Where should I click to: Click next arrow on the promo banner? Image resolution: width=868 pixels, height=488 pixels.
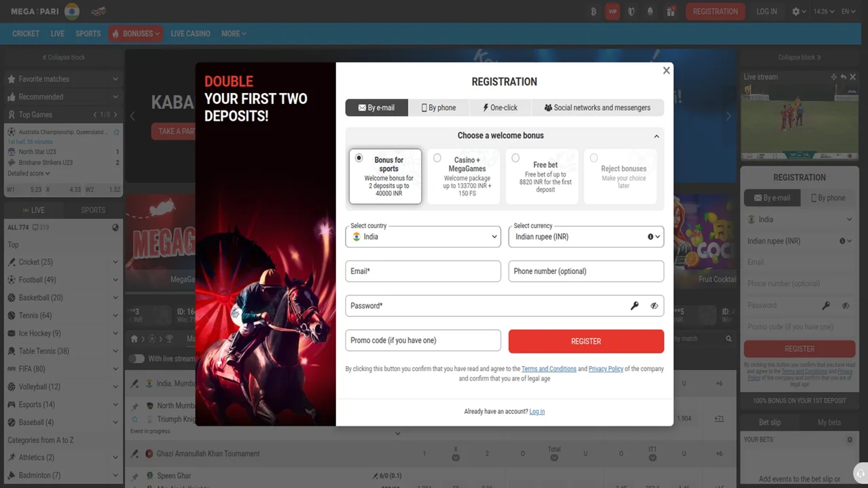(729, 116)
